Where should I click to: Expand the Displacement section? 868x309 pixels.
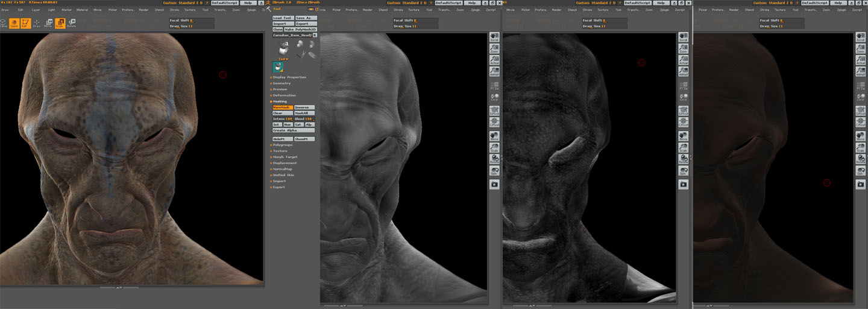285,163
